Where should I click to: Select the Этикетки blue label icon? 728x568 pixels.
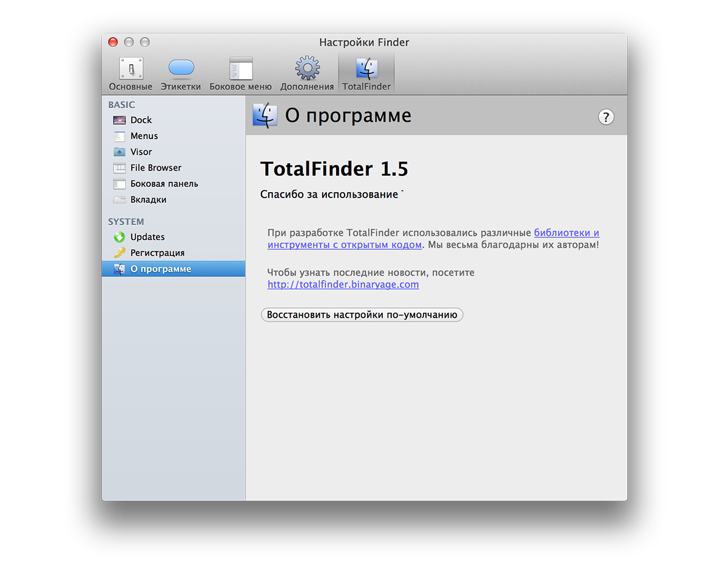click(181, 68)
